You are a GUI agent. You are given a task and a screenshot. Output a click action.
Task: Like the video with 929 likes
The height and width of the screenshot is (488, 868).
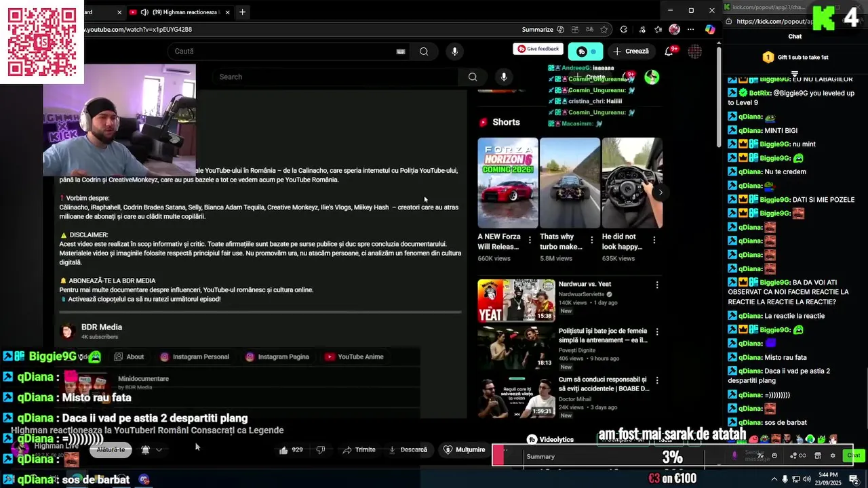[291, 450]
